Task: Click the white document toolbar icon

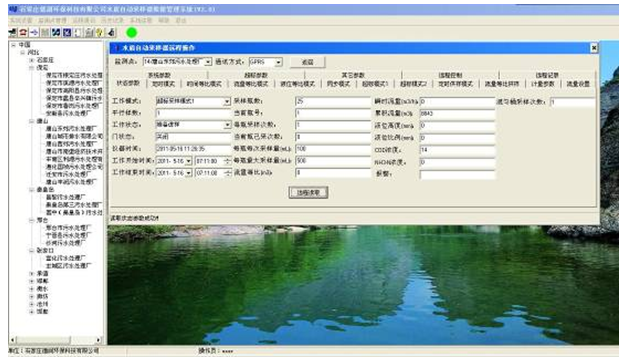Action: 78,33
